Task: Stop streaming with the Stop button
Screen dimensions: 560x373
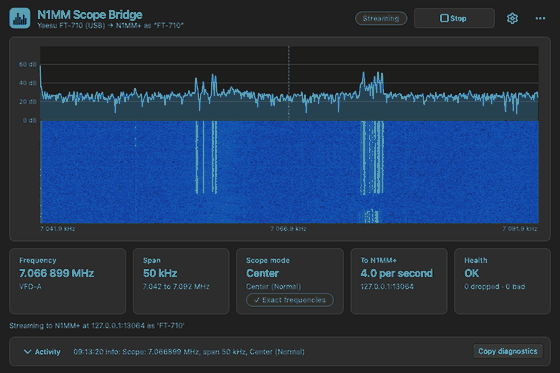Action: pyautogui.click(x=454, y=18)
